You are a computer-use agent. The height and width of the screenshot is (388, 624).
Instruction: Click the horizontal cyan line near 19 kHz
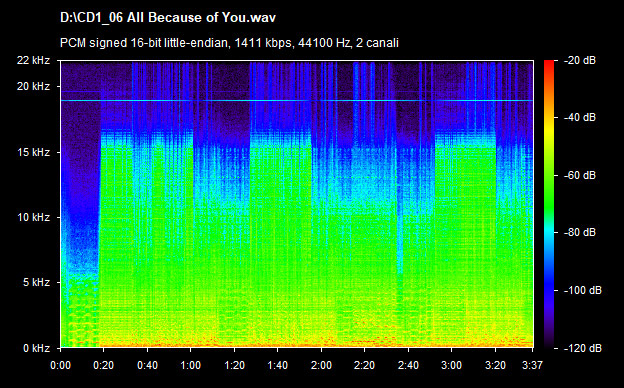(x=296, y=101)
